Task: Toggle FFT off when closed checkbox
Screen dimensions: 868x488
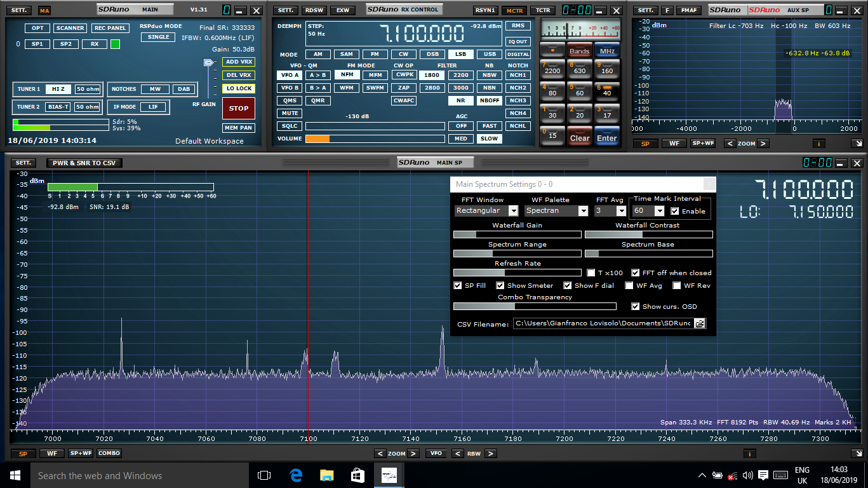Action: (636, 273)
